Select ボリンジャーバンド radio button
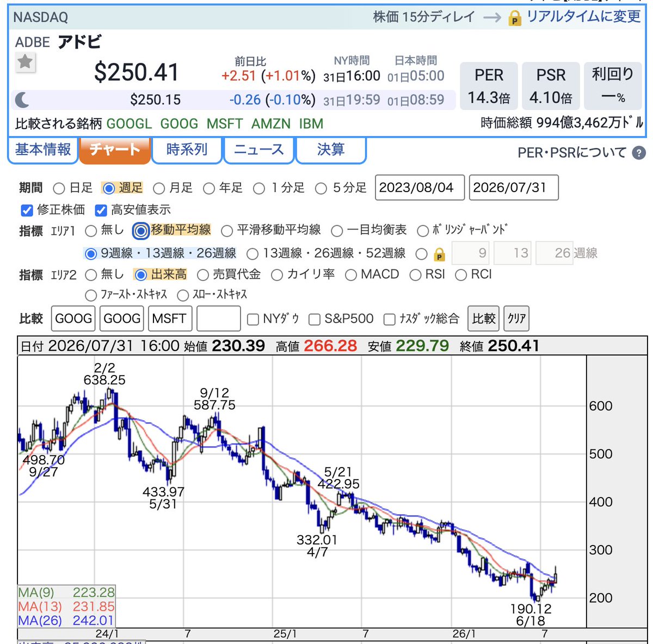653x644 pixels. pyautogui.click(x=423, y=231)
